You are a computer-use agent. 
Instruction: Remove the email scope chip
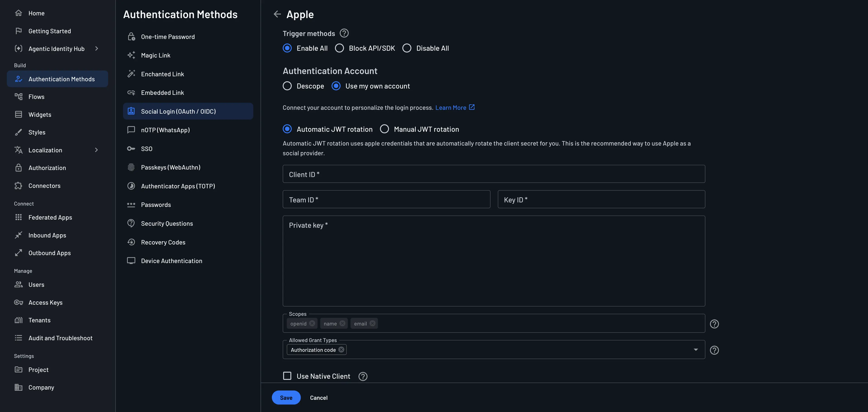(372, 323)
